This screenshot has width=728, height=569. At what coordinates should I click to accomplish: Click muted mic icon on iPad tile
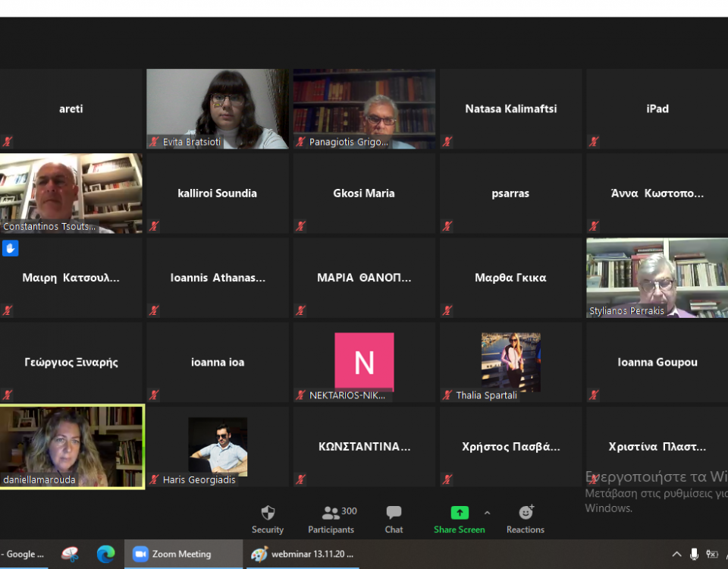click(x=594, y=142)
